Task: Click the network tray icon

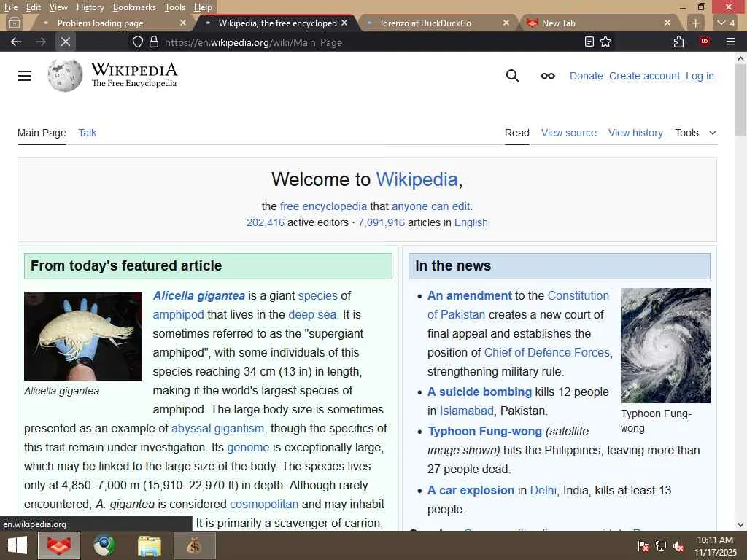Action: [661, 546]
